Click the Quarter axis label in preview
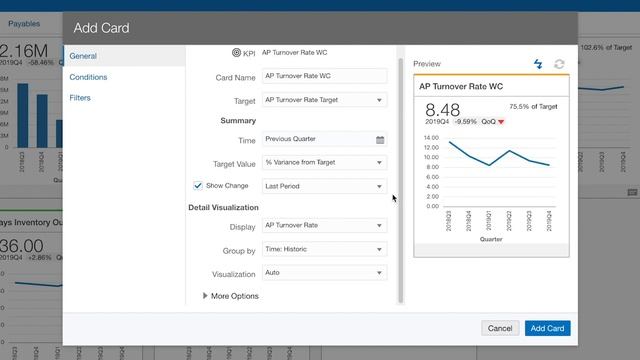 [491, 239]
